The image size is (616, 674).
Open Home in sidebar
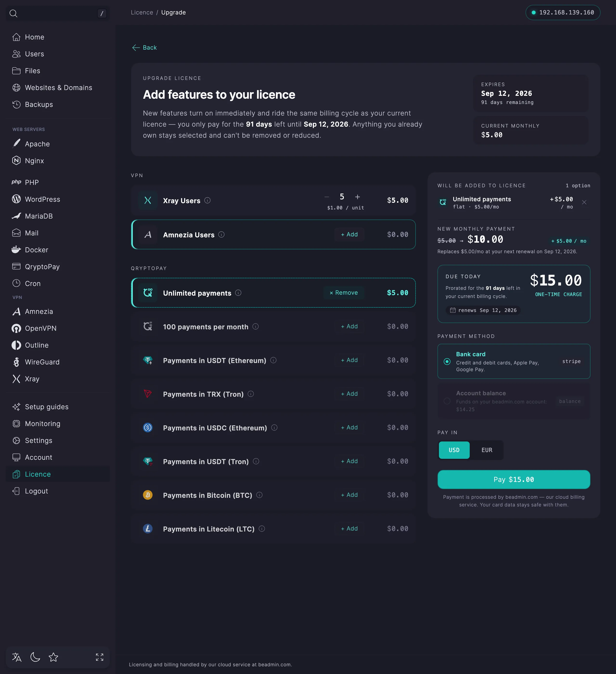[58, 37]
